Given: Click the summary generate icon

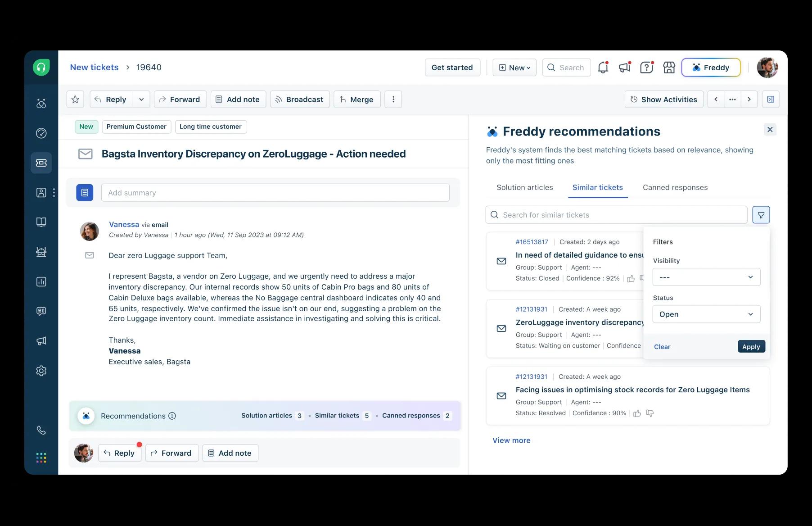Looking at the screenshot, I should (85, 193).
